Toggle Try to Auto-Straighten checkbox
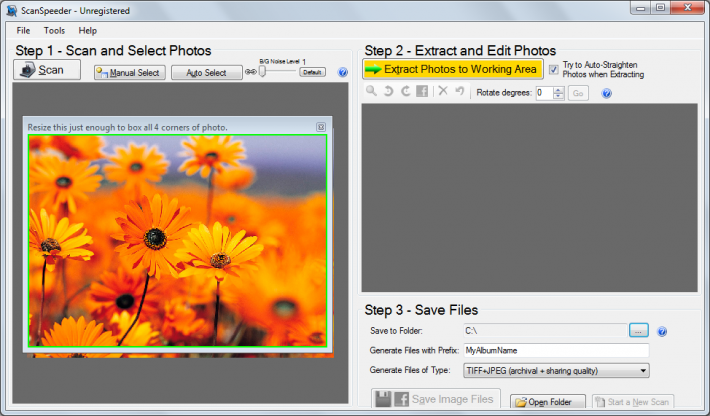710x416 pixels. [x=553, y=70]
